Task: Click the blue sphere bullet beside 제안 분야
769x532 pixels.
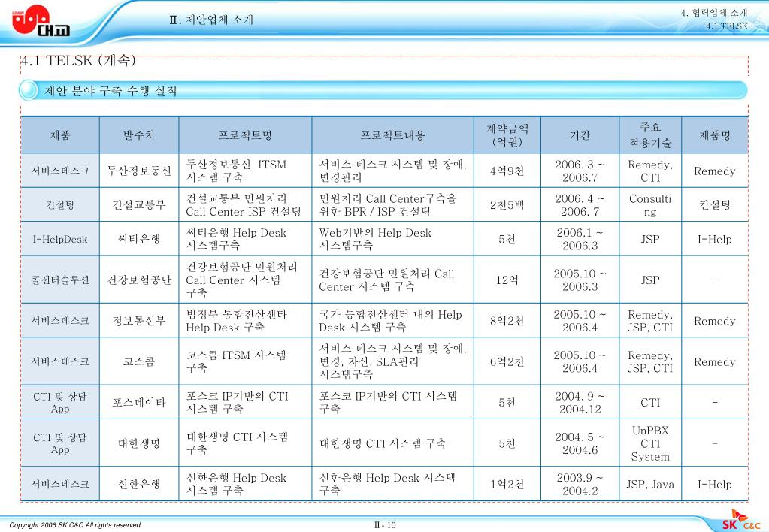Action: pyautogui.click(x=28, y=91)
